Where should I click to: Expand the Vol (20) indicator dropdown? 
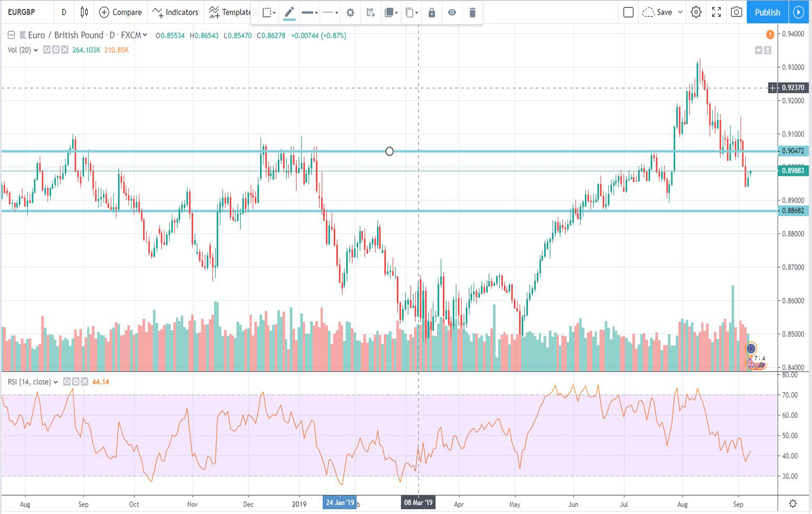(x=34, y=50)
